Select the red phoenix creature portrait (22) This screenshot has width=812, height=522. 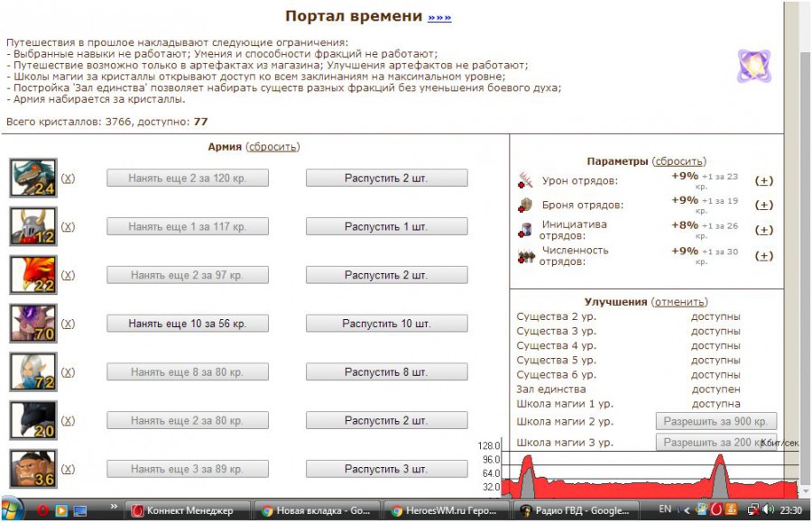coord(32,275)
